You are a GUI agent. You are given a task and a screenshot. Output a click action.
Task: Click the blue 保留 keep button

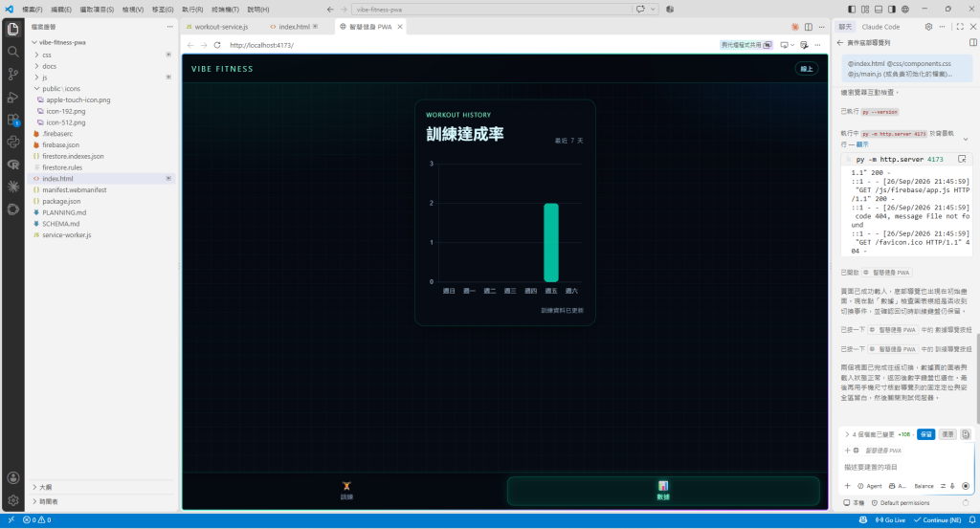925,434
